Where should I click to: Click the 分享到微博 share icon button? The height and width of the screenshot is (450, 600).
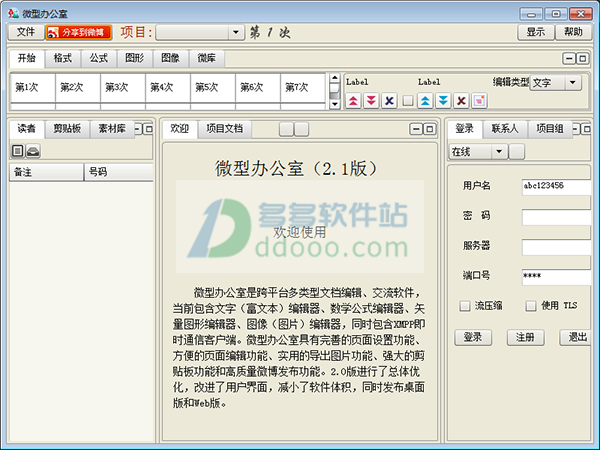[79, 32]
